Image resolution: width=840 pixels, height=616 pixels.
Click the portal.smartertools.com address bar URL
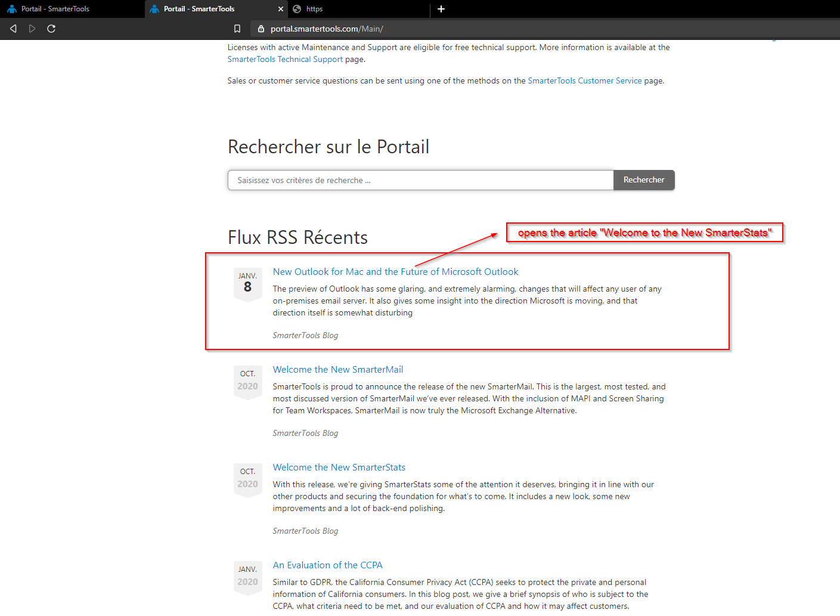(327, 29)
